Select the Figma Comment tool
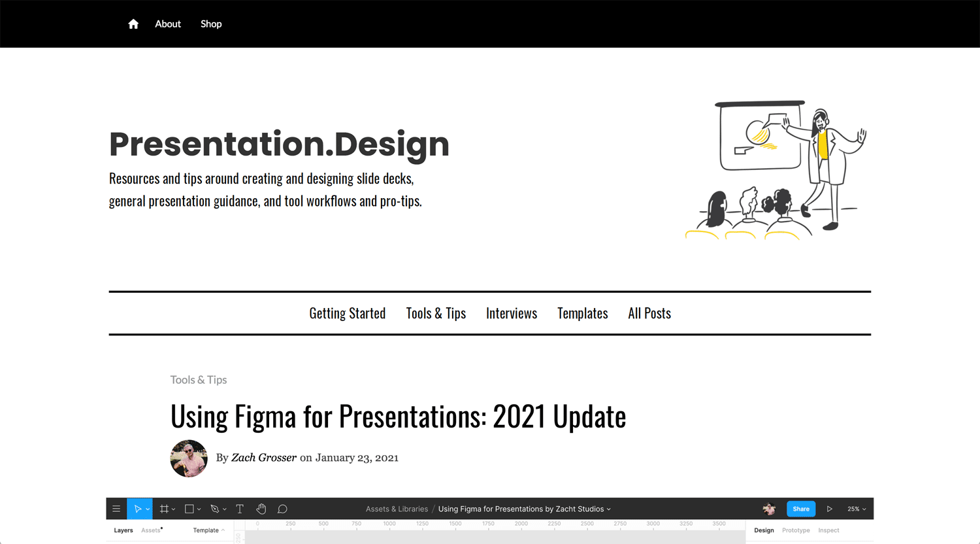Screen dimensions: 980x544 click(x=282, y=509)
